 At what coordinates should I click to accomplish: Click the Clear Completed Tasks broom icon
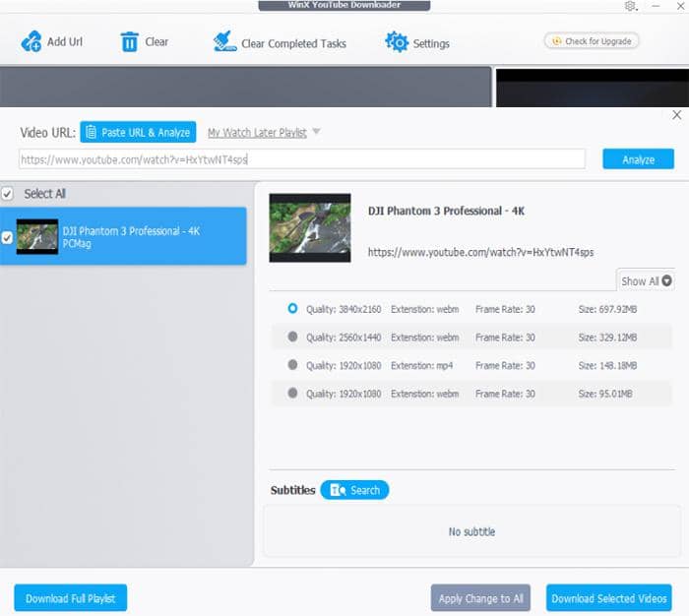coord(224,41)
